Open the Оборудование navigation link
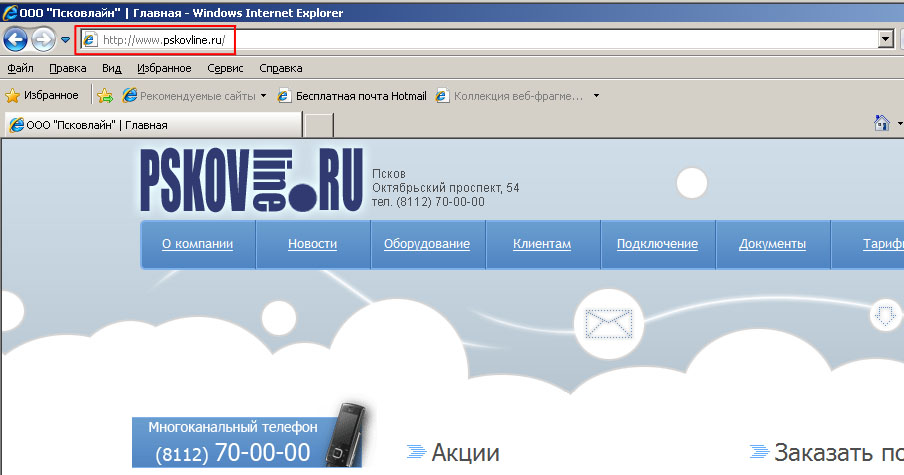Image resolution: width=904 pixels, height=475 pixels. coord(427,244)
